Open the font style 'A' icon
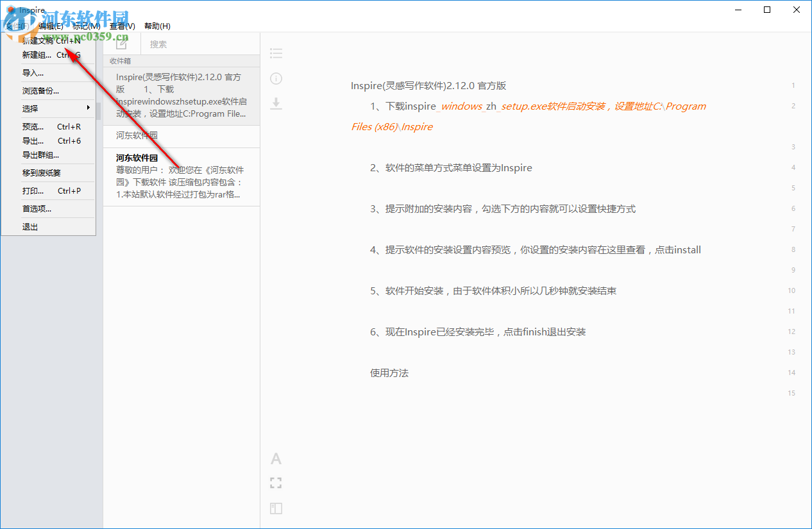812x529 pixels. 276,458
